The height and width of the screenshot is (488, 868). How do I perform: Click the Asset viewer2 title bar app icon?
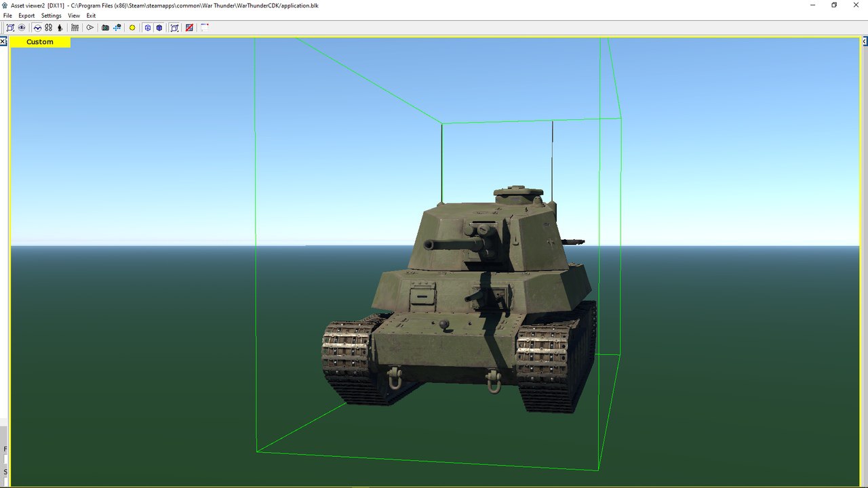point(5,5)
